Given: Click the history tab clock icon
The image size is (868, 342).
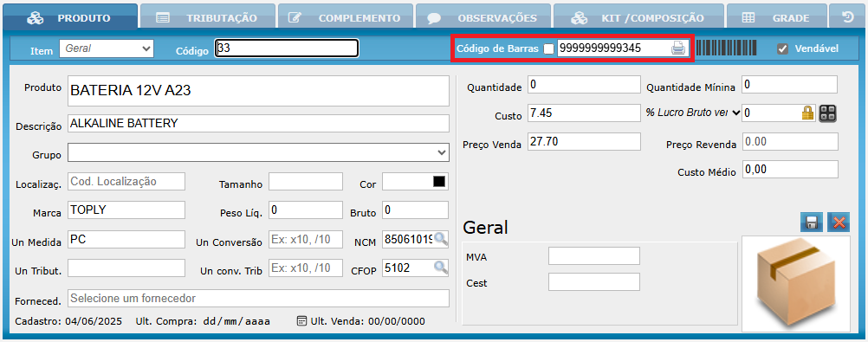Looking at the screenshot, I should [847, 17].
